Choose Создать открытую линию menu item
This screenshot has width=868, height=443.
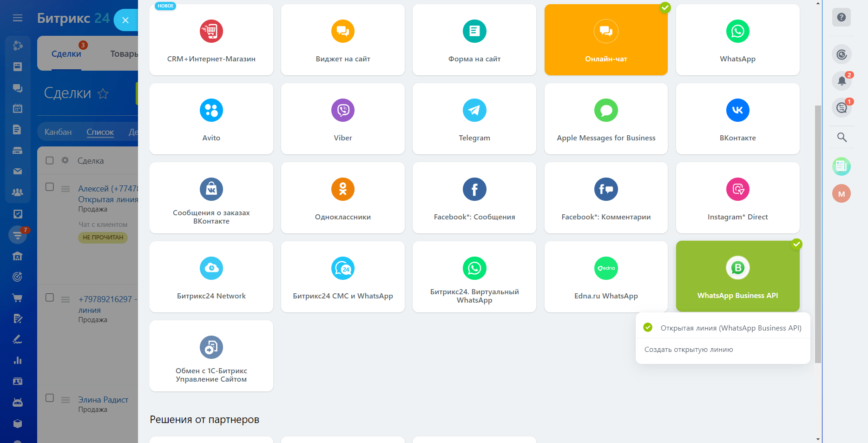(x=723, y=350)
